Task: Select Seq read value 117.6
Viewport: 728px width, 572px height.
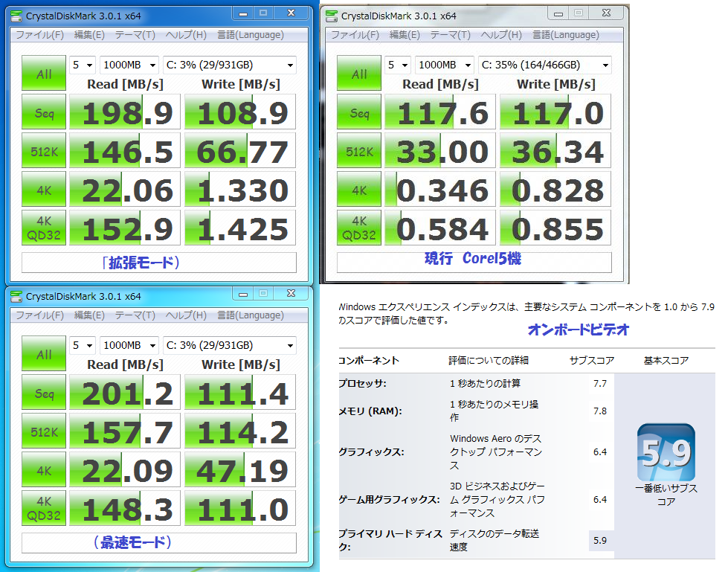Action: tap(439, 112)
